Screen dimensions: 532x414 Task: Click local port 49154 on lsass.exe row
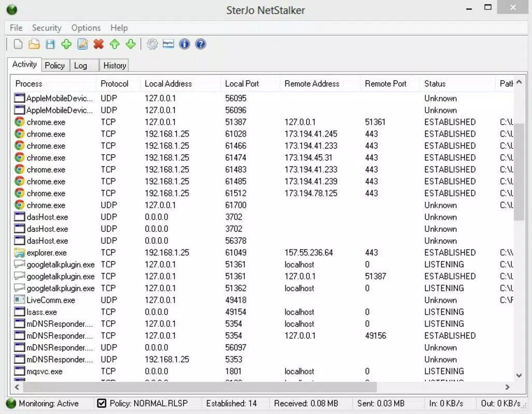(236, 312)
